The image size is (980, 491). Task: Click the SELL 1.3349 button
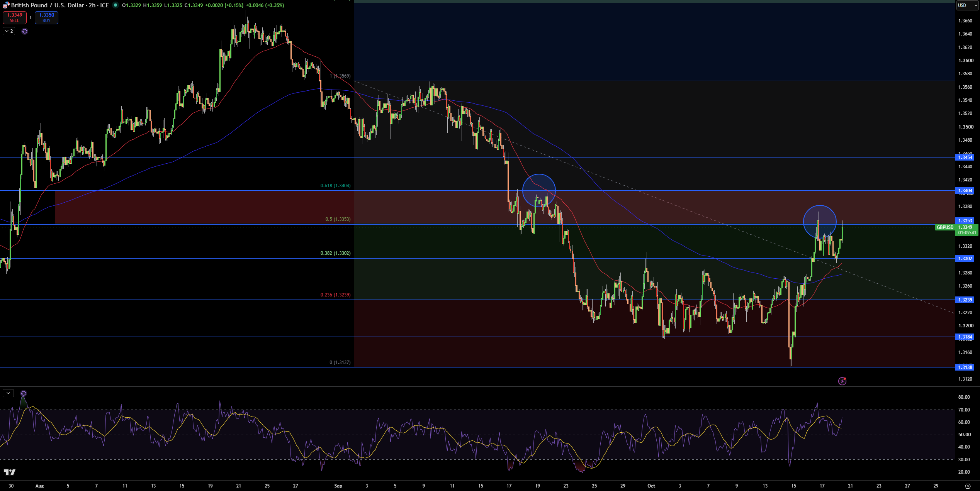tap(15, 17)
